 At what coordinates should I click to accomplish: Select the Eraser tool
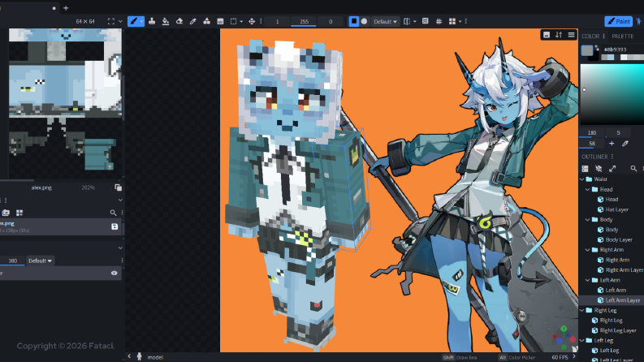click(x=179, y=21)
